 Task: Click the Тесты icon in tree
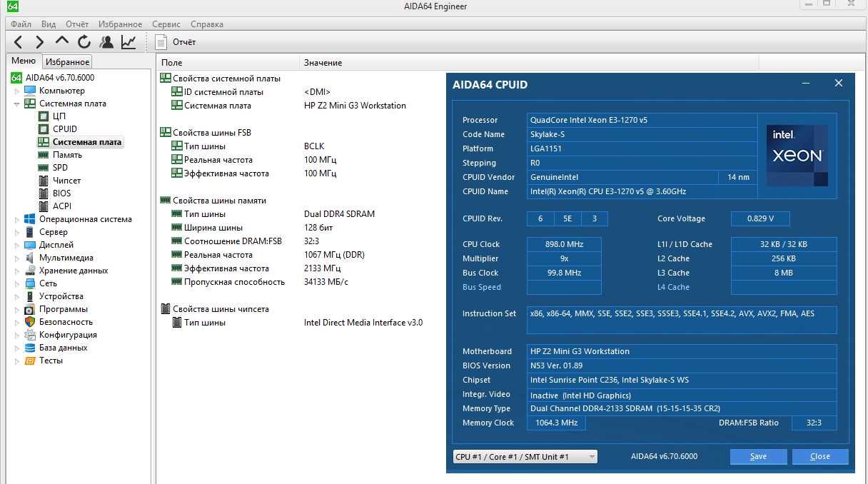tap(30, 361)
